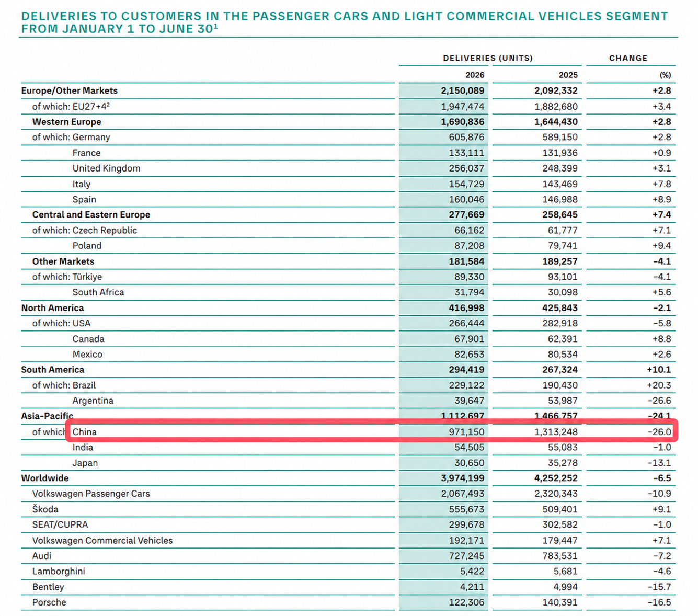Select the 1,690,836 Western Europe value
The height and width of the screenshot is (616, 698).
[463, 122]
